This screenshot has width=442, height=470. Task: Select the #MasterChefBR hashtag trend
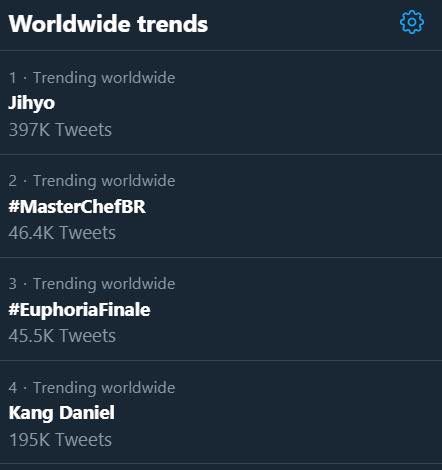(x=77, y=206)
